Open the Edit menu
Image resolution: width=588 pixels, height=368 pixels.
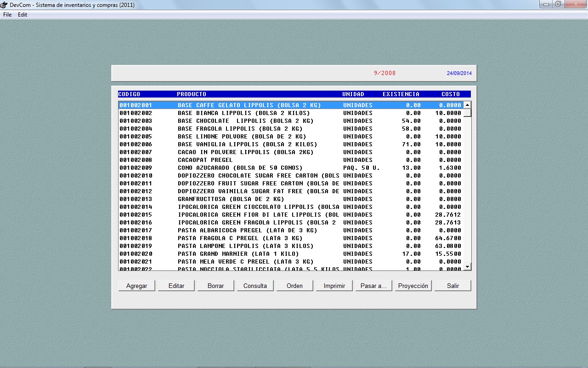tap(23, 15)
